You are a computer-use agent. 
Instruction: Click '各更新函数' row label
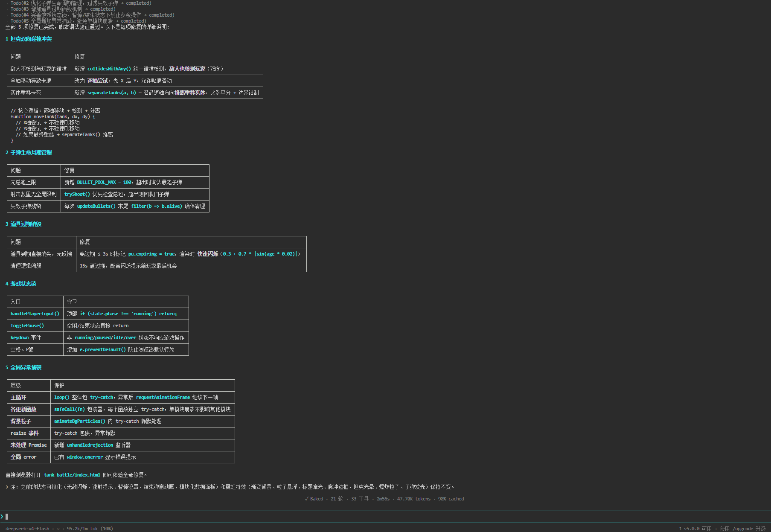(x=23, y=409)
